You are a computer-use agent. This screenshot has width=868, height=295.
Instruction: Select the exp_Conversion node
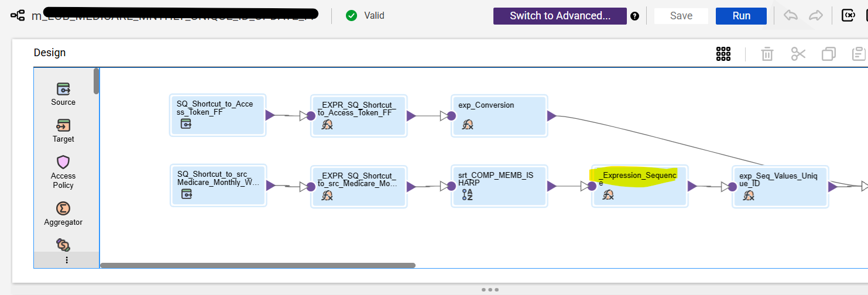[x=499, y=116]
